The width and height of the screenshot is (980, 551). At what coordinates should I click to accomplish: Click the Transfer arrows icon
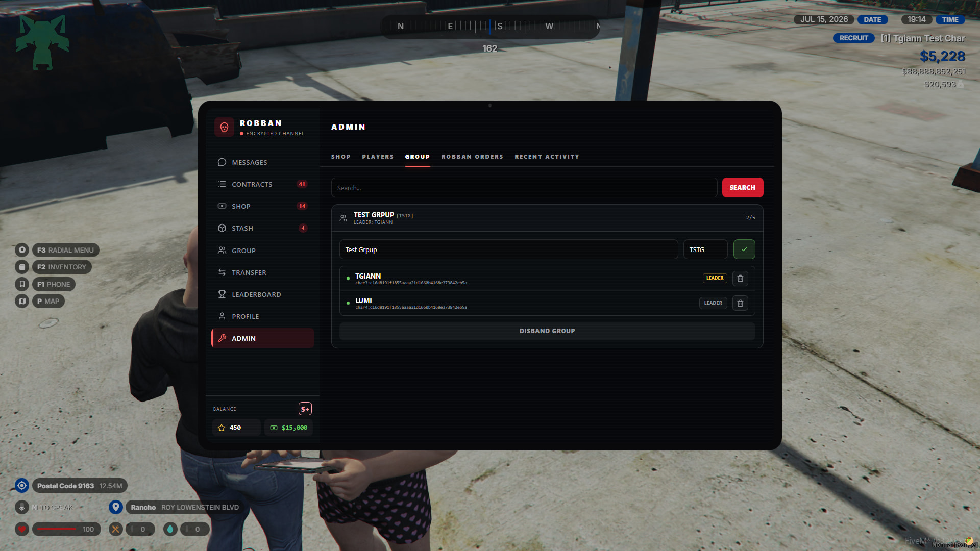(x=222, y=272)
